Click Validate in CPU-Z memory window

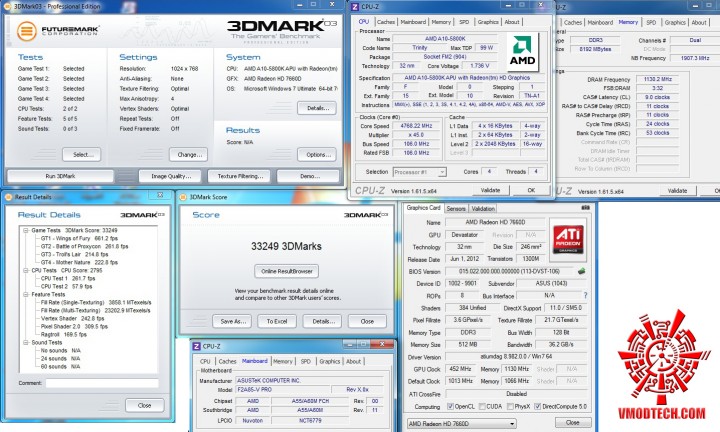point(677,191)
